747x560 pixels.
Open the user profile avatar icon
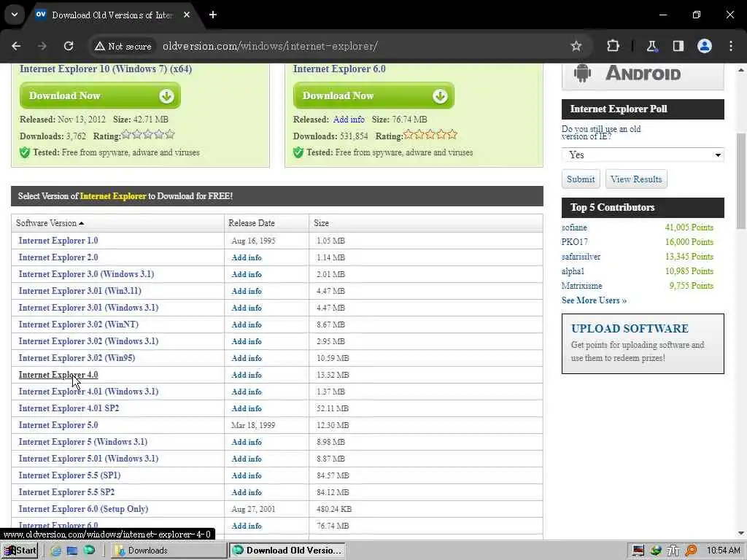click(x=705, y=46)
